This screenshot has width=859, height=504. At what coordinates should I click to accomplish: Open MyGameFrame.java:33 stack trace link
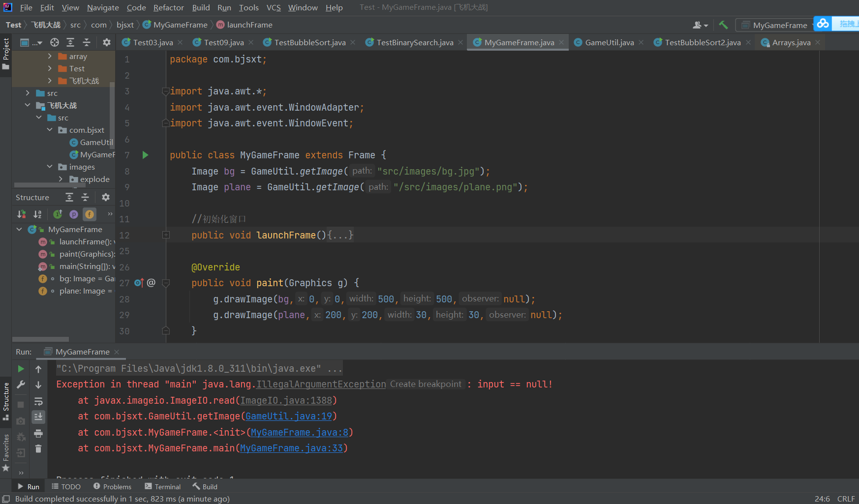291,448
